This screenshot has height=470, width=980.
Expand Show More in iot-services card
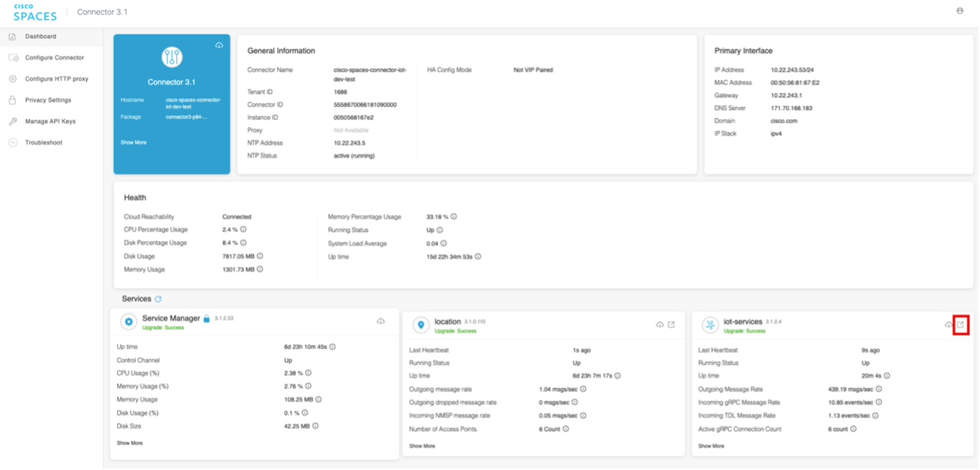click(x=711, y=446)
